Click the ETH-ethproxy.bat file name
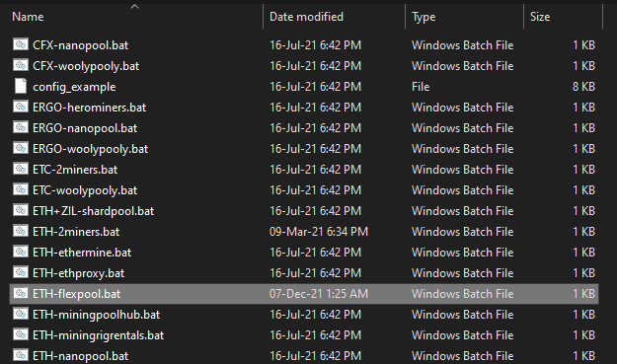 pos(79,273)
